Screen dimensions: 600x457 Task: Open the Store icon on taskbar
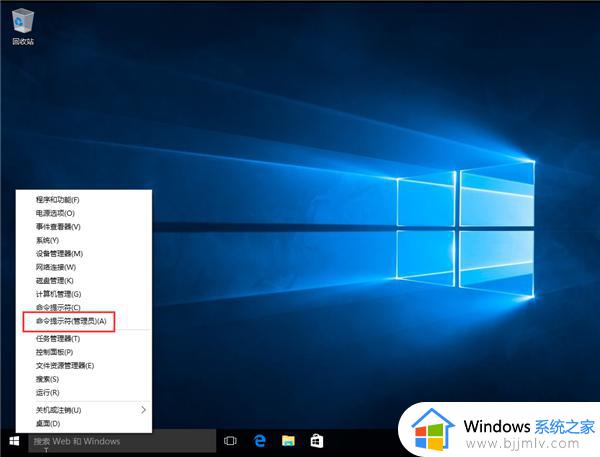click(317, 441)
